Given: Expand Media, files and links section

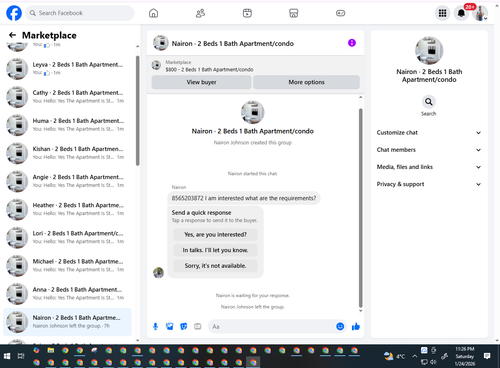Looking at the screenshot, I should point(429,167).
